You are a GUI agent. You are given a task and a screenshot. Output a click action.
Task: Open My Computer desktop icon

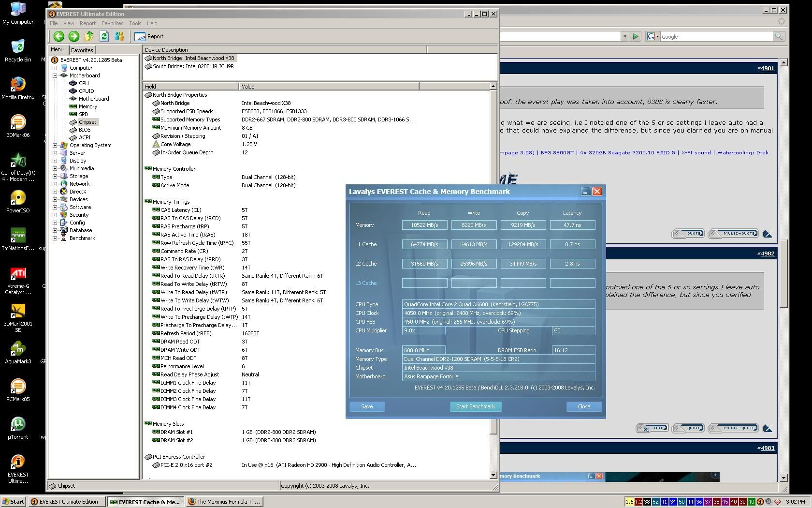coord(18,13)
